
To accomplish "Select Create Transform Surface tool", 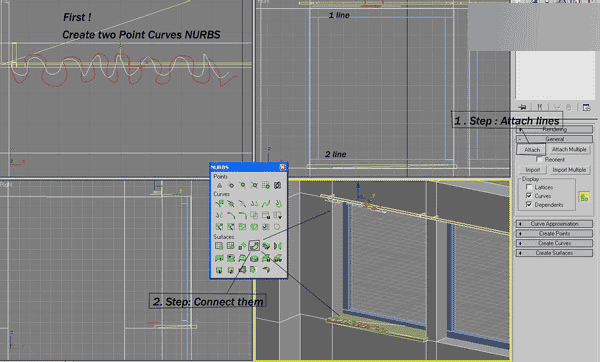I will pos(242,246).
